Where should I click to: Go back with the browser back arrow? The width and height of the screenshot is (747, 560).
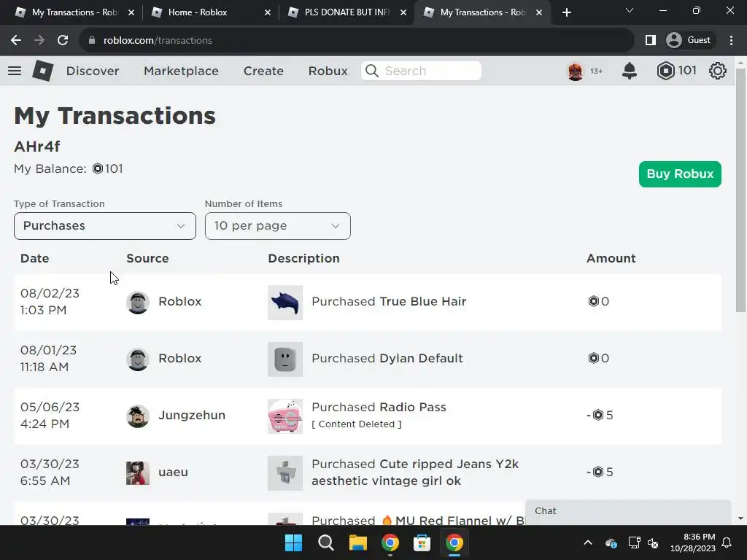[x=16, y=40]
